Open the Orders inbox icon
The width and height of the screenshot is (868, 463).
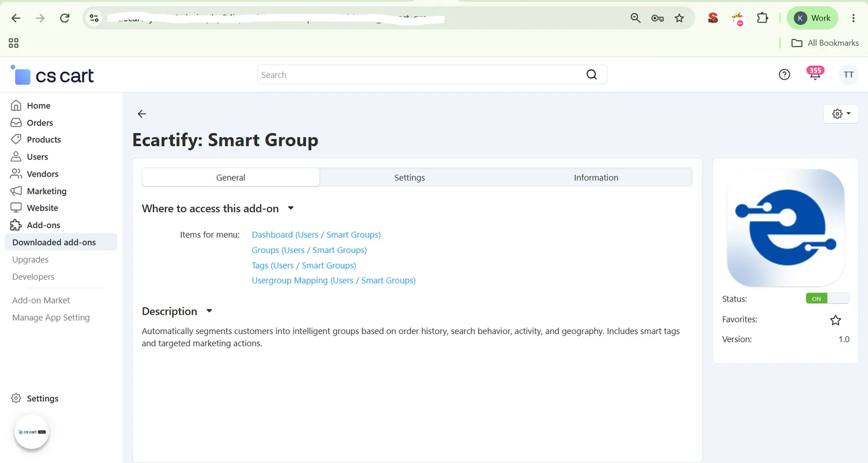[16, 123]
